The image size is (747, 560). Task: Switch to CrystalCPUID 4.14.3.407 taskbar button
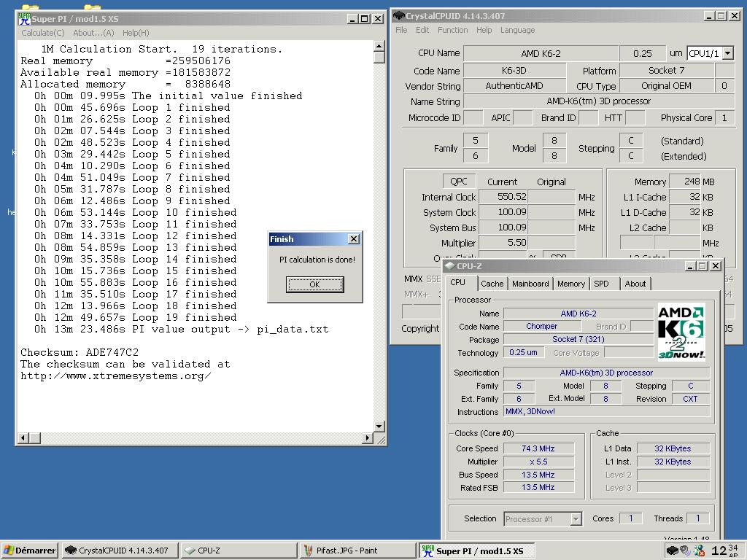[119, 551]
